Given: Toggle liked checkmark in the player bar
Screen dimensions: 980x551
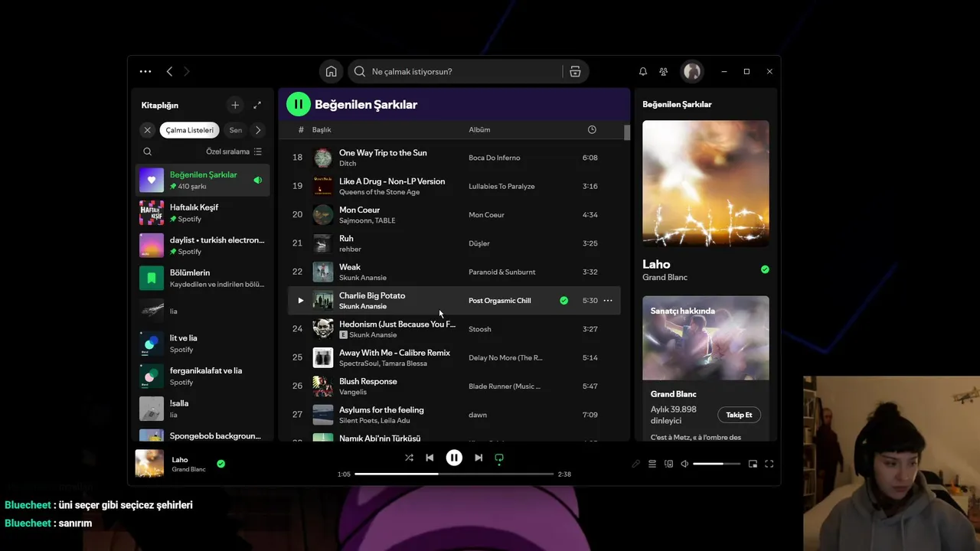Looking at the screenshot, I should coord(220,464).
